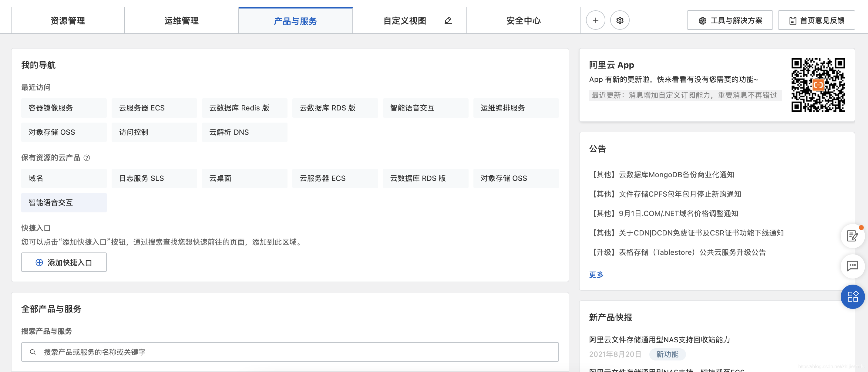
Task: Open 运维编排服务
Action: coord(516,108)
